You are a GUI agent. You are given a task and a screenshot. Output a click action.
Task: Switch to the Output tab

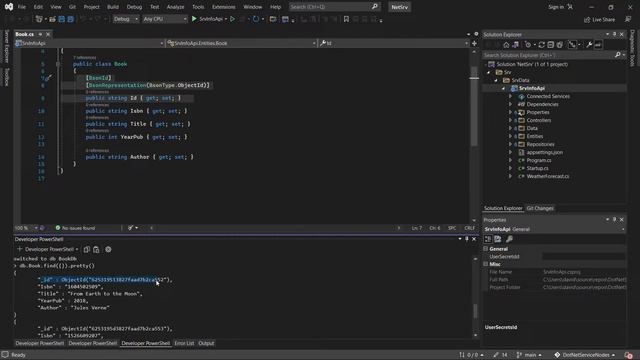click(x=206, y=343)
